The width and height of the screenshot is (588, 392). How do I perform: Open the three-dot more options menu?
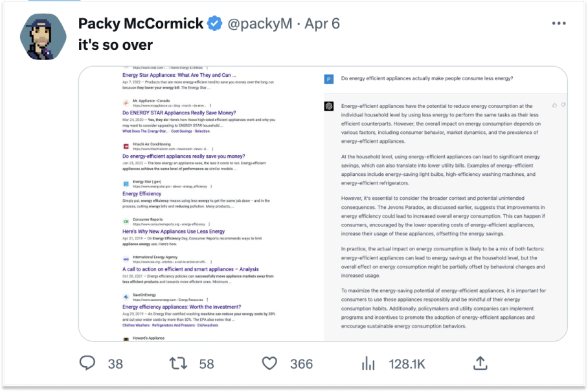pos(559,23)
